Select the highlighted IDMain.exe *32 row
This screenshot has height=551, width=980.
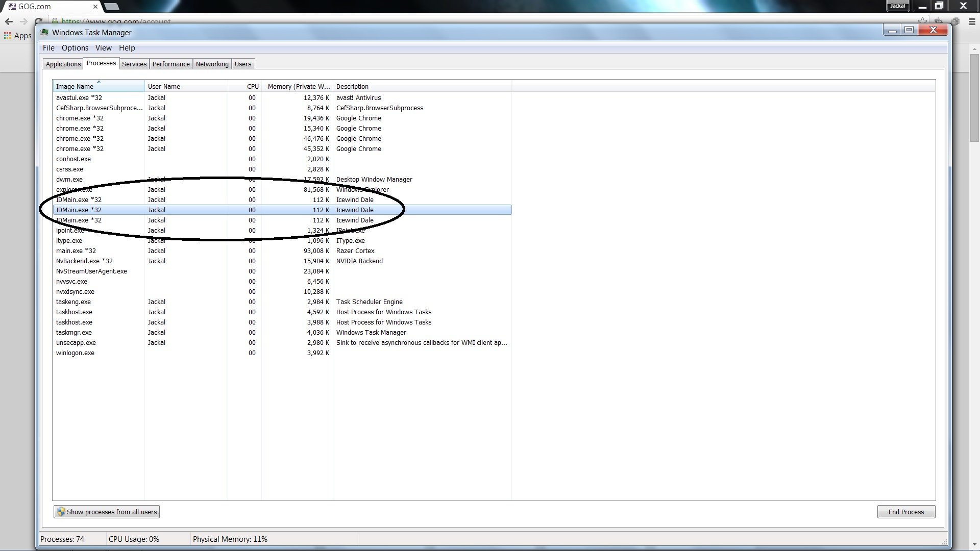tap(282, 210)
